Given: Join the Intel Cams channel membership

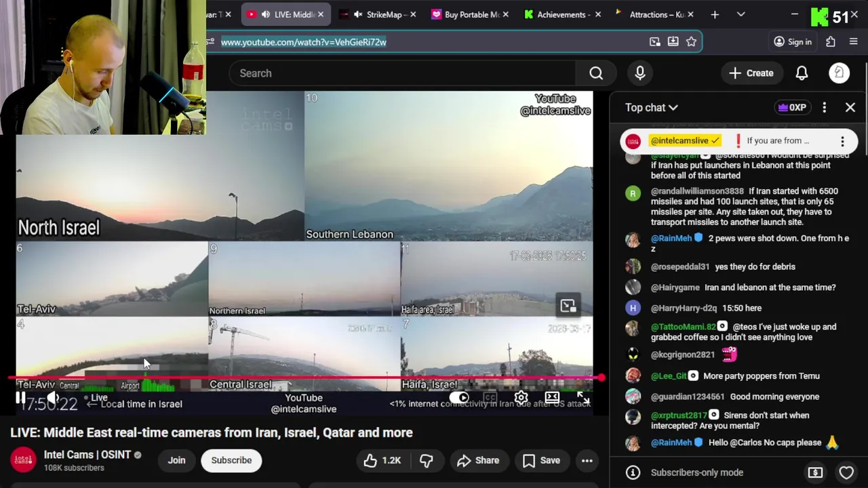Looking at the screenshot, I should click(176, 460).
